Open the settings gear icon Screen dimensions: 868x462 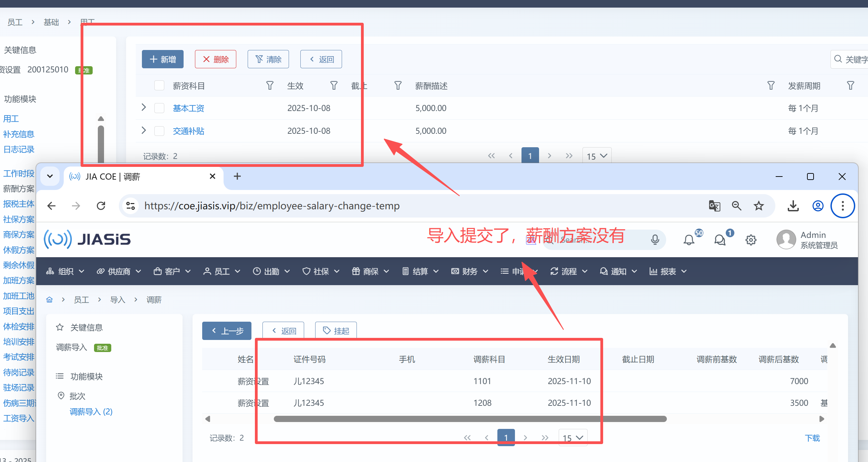[x=751, y=240]
